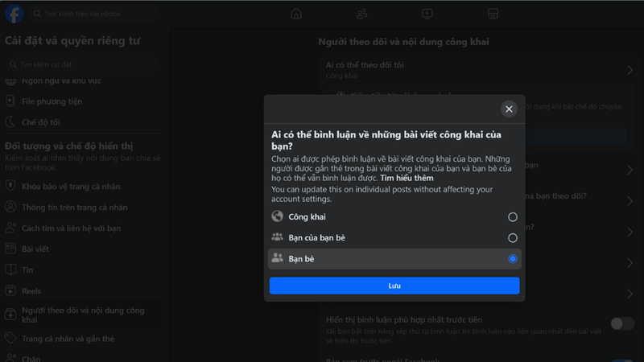The width and height of the screenshot is (644, 362).
Task: Click the friends icon beside Bạn bè
Action: tap(277, 258)
